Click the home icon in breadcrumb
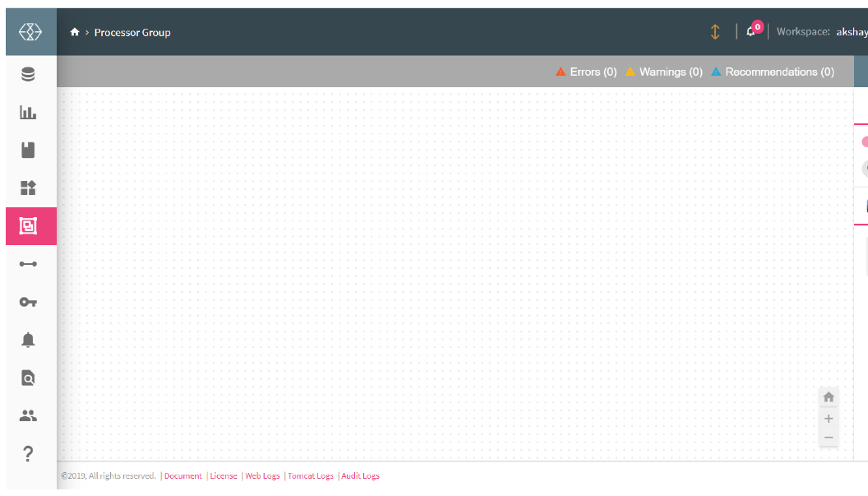 coord(75,33)
